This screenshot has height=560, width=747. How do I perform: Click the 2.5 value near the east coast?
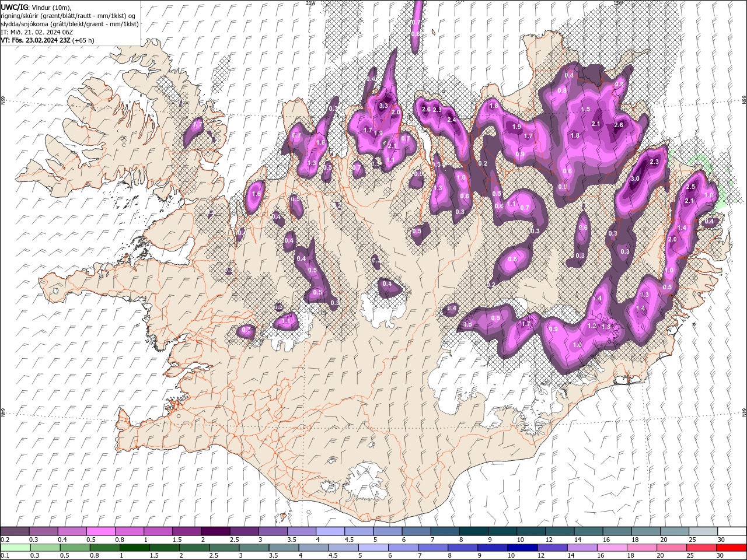point(691,187)
